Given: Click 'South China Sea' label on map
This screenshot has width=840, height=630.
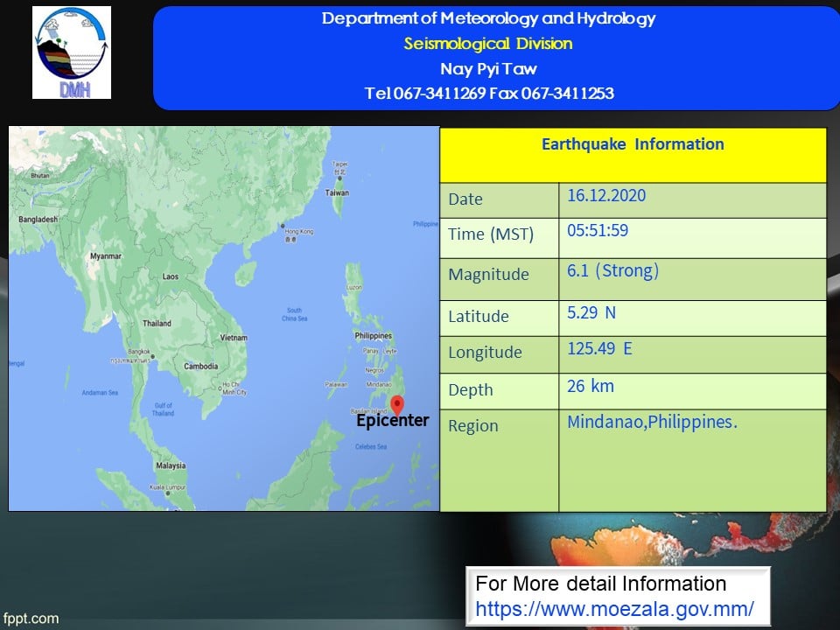Looking at the screenshot, I should point(295,314).
